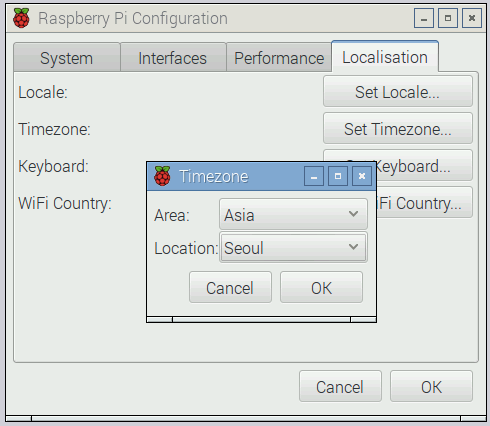The width and height of the screenshot is (490, 426).
Task: Switch to the System tab
Action: [x=67, y=57]
